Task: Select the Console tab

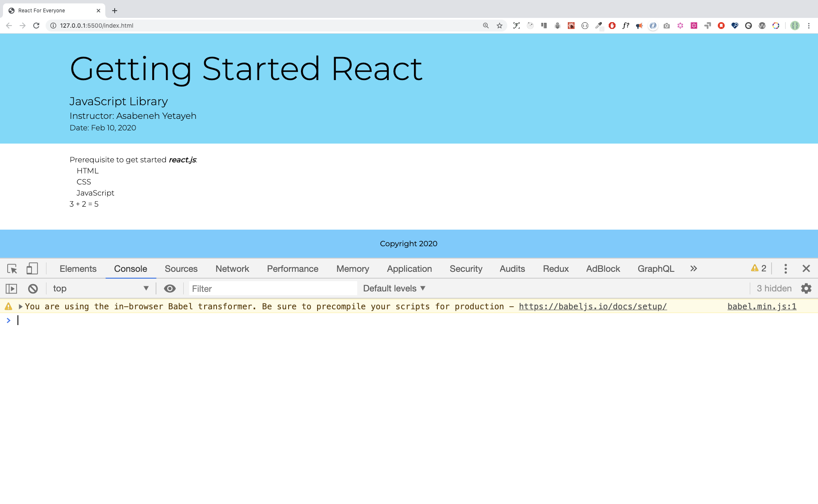Action: coord(130,269)
